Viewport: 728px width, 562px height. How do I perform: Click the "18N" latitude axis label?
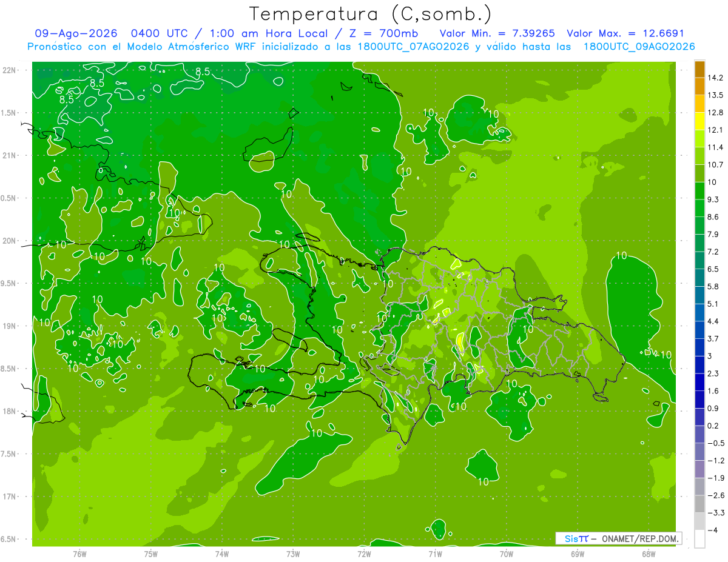point(9,411)
